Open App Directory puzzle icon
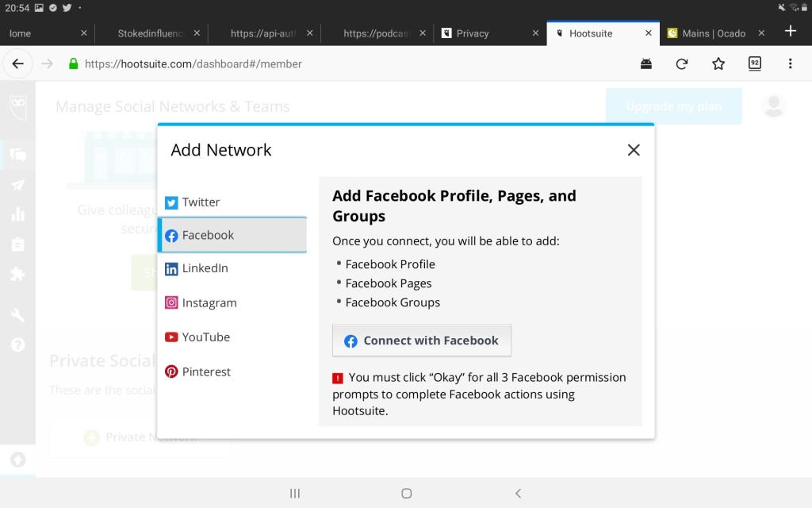 click(x=17, y=274)
